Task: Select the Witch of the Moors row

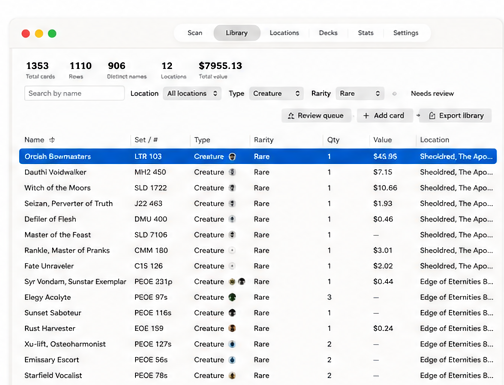Action: [x=258, y=188]
